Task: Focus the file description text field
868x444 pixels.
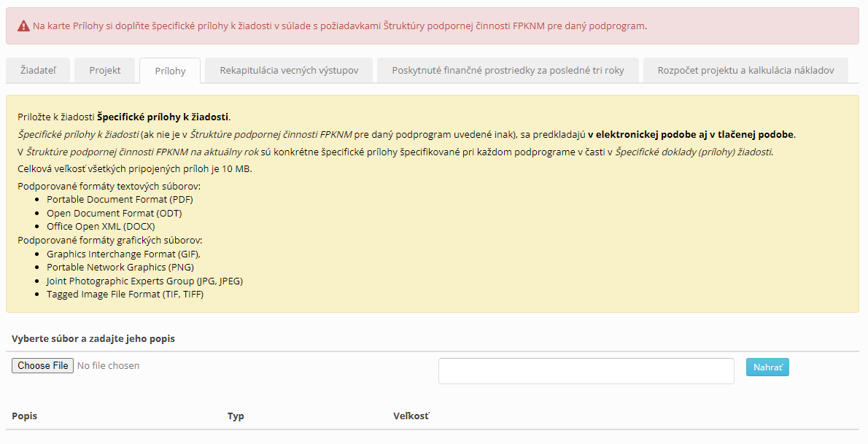Action: coord(586,370)
